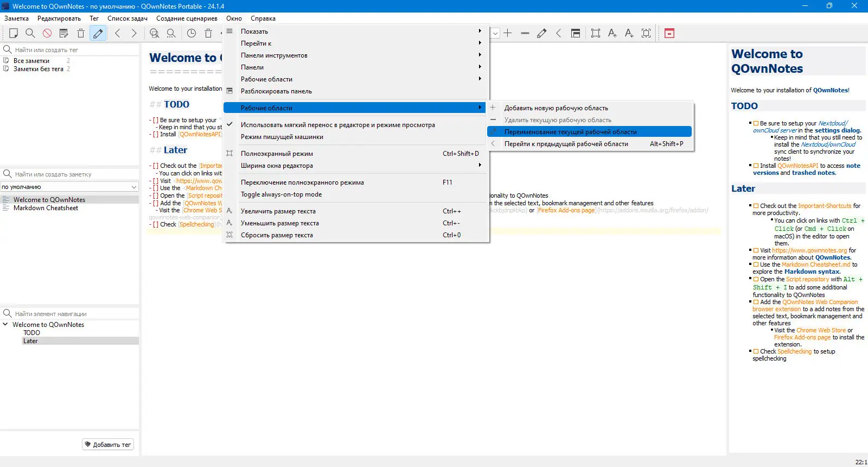
Task: Click the 'Найти или создать тег' field
Action: 76,50
